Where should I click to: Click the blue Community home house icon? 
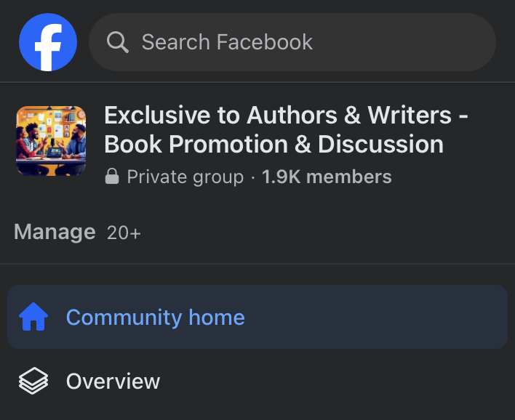click(33, 318)
